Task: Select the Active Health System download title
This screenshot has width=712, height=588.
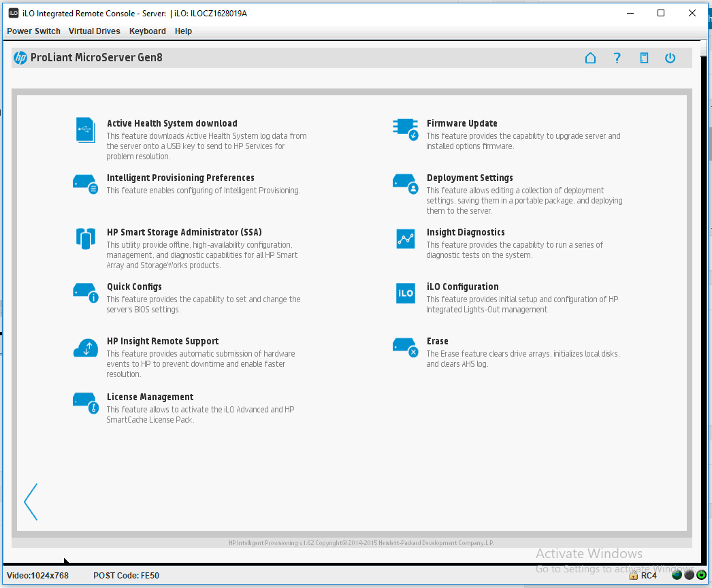Action: point(172,123)
